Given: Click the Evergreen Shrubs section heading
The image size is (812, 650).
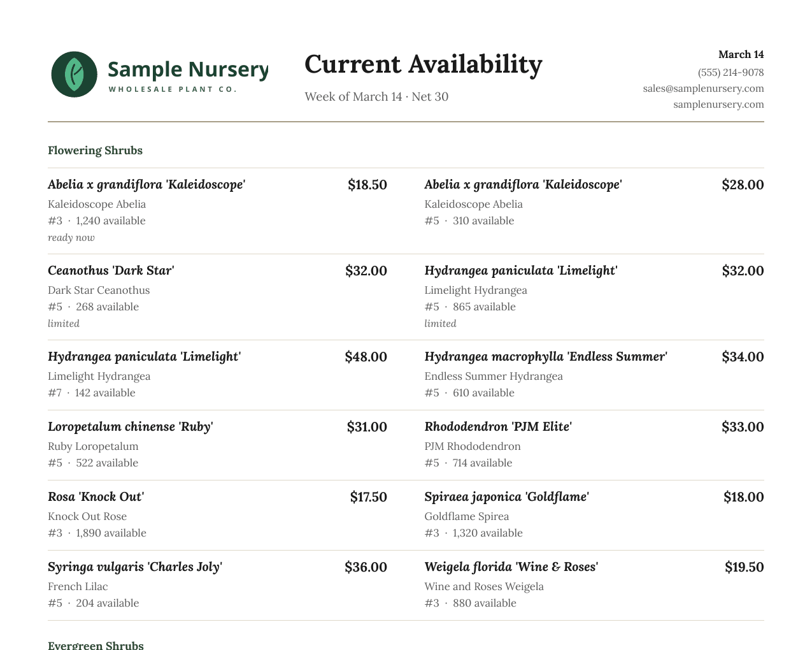Looking at the screenshot, I should coord(96,645).
